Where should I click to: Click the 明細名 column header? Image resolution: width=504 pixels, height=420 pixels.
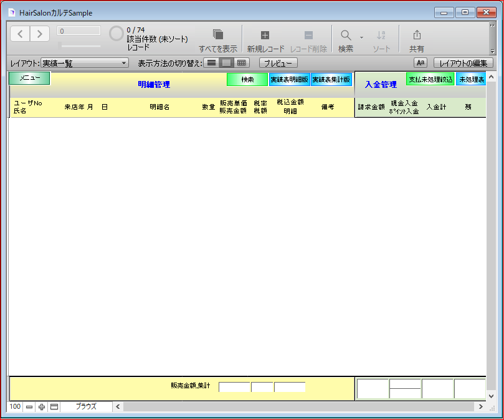tap(159, 107)
